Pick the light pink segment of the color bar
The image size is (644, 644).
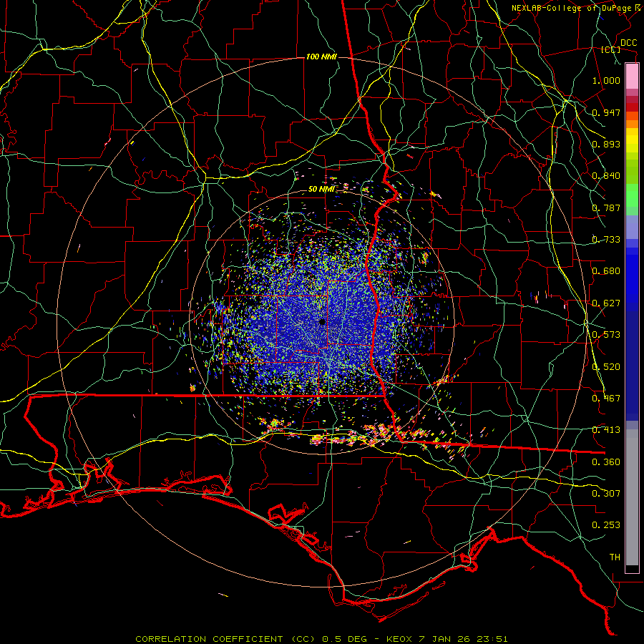click(632, 77)
